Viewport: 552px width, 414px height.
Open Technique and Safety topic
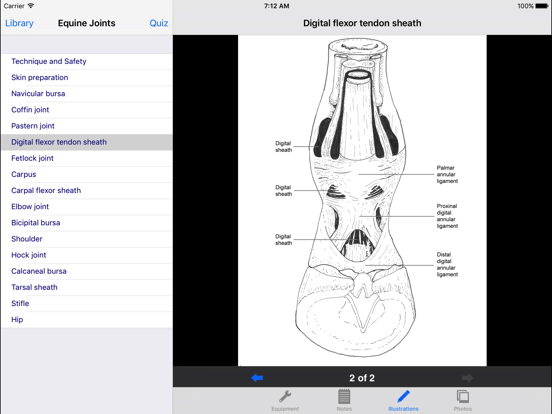pyautogui.click(x=87, y=61)
